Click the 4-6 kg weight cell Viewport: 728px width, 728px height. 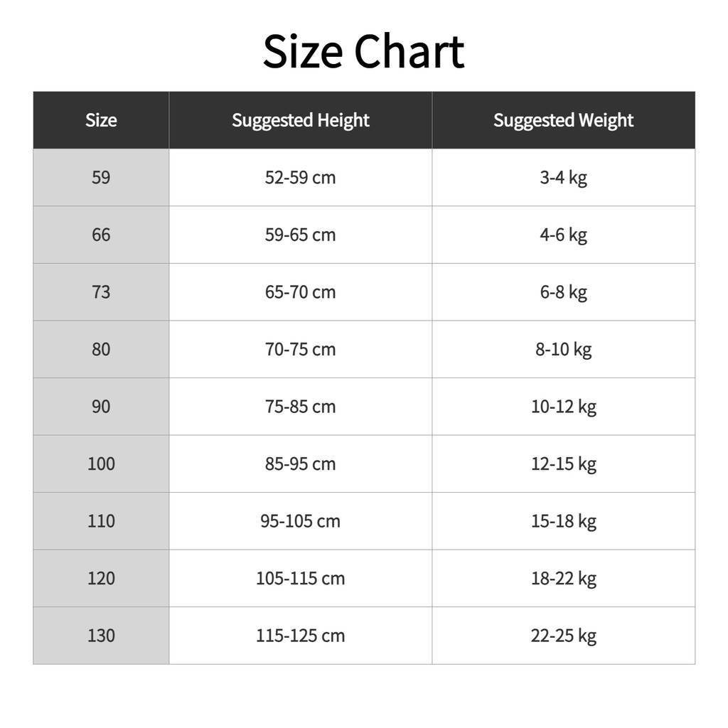pyautogui.click(x=563, y=235)
